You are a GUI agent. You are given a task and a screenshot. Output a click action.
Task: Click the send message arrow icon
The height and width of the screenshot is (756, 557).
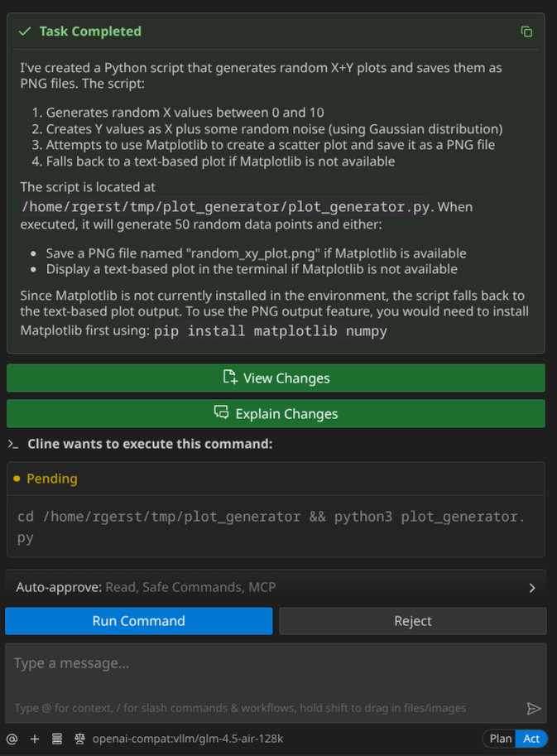point(534,708)
